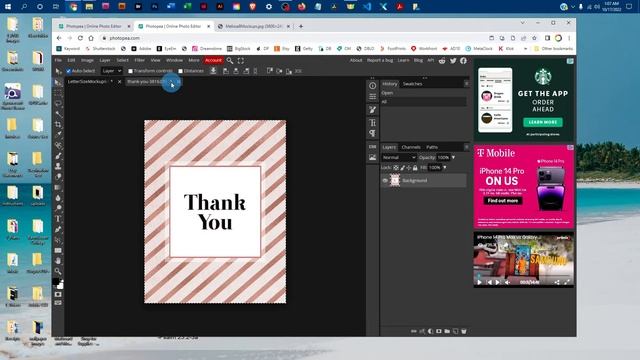The image size is (640, 360).
Task: Select the Hand tool
Action: pyautogui.click(x=58, y=261)
